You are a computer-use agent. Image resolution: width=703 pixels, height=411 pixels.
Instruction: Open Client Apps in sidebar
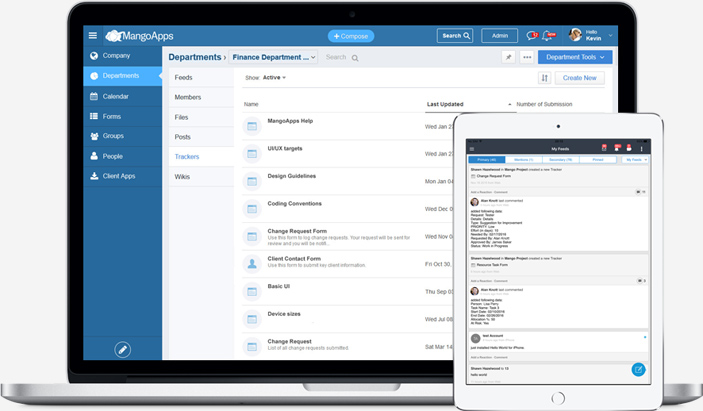tap(122, 176)
